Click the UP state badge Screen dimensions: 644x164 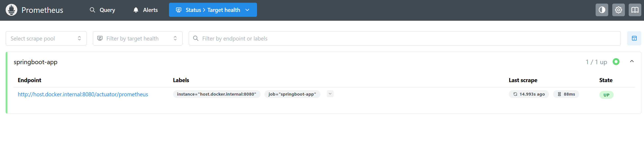coord(606,95)
